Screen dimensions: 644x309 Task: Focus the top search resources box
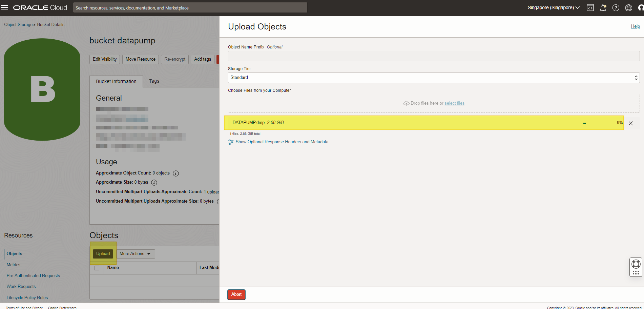190,7
